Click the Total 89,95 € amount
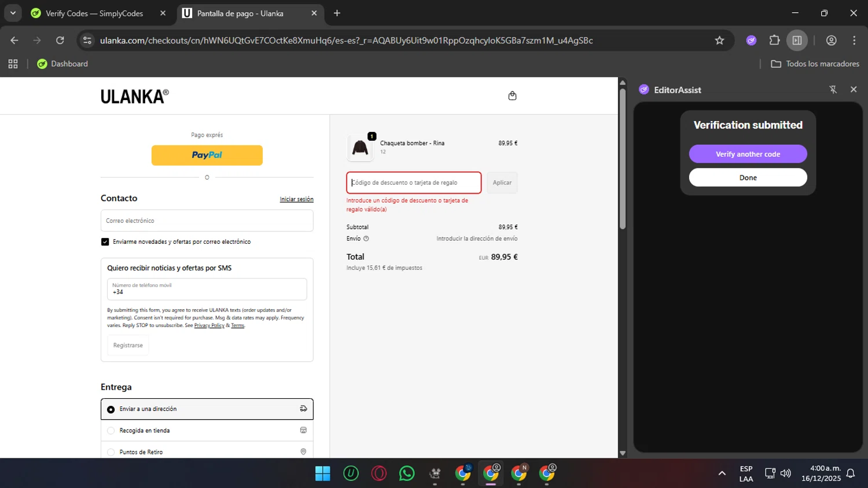The image size is (868, 488). point(504,257)
